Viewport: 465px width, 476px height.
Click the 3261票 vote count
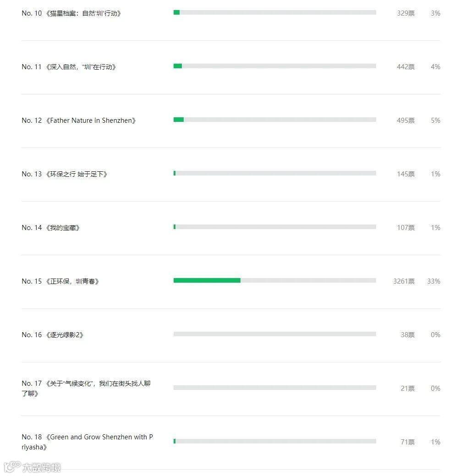tap(404, 281)
